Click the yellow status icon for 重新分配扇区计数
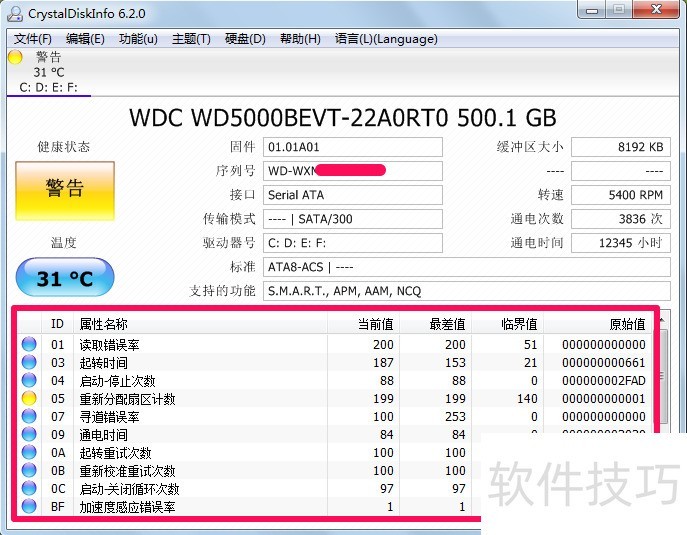687x535 pixels. (x=29, y=398)
